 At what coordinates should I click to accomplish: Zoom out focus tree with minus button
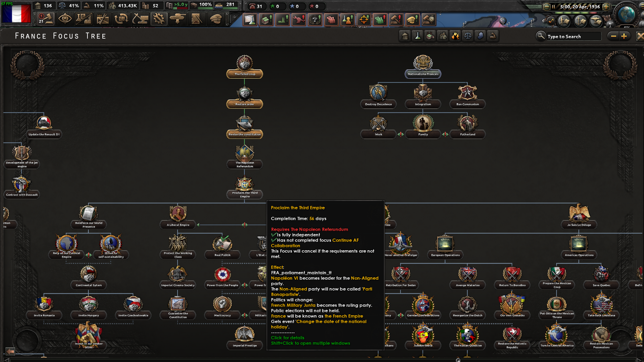click(613, 36)
